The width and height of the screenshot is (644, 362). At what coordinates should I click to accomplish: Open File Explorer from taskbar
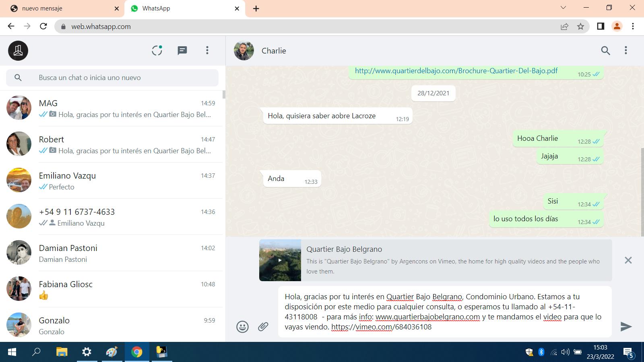tap(62, 352)
